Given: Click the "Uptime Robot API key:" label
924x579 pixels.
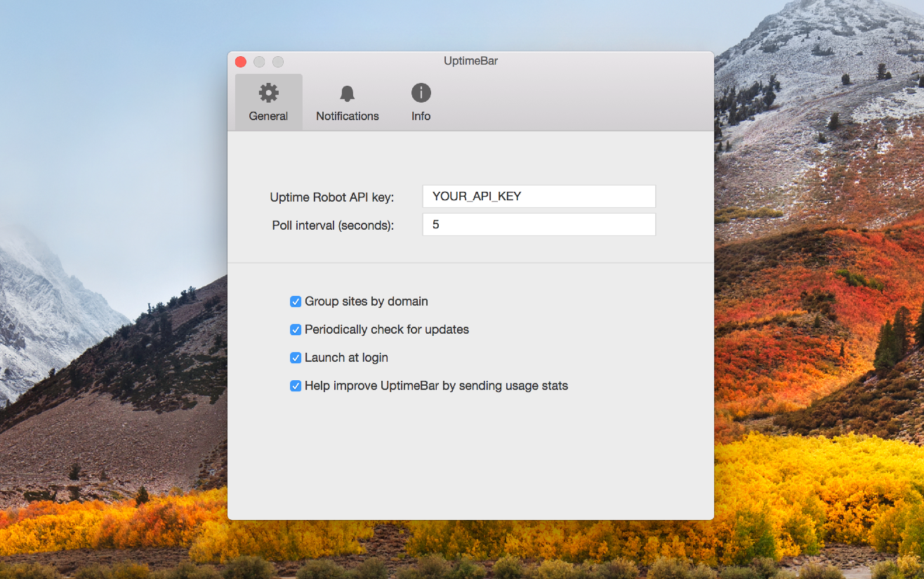Looking at the screenshot, I should pyautogui.click(x=332, y=197).
